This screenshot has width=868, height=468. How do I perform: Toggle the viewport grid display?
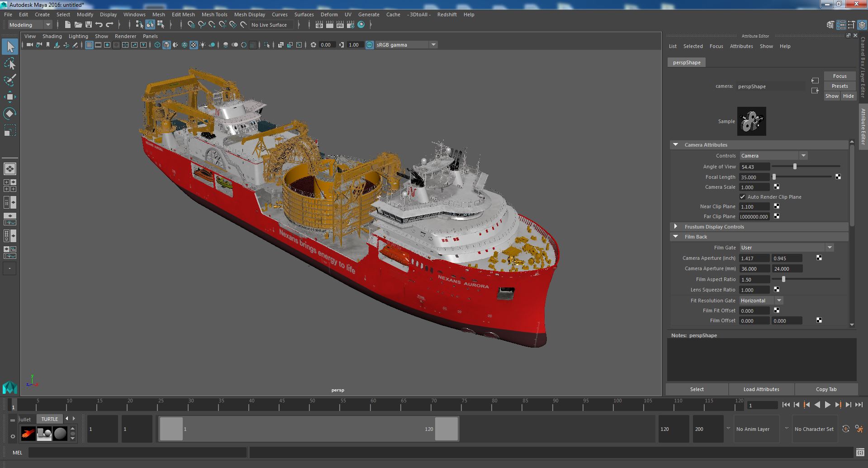89,45
